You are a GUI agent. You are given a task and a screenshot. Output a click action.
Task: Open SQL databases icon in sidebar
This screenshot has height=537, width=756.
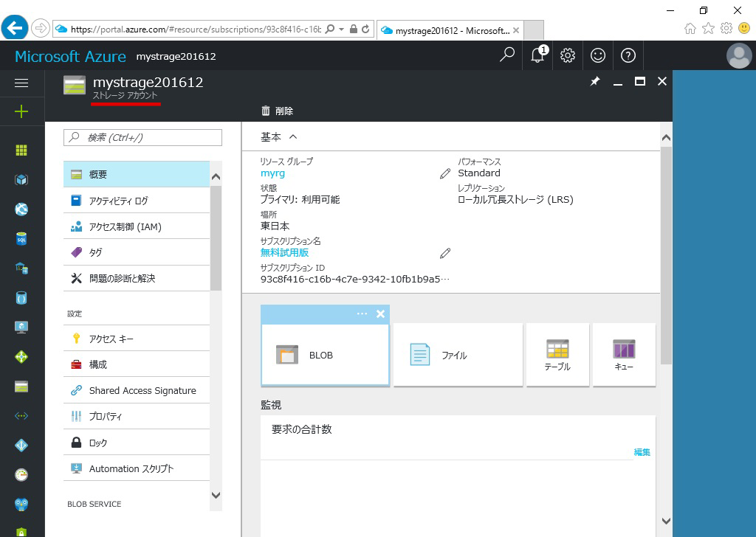(x=21, y=239)
